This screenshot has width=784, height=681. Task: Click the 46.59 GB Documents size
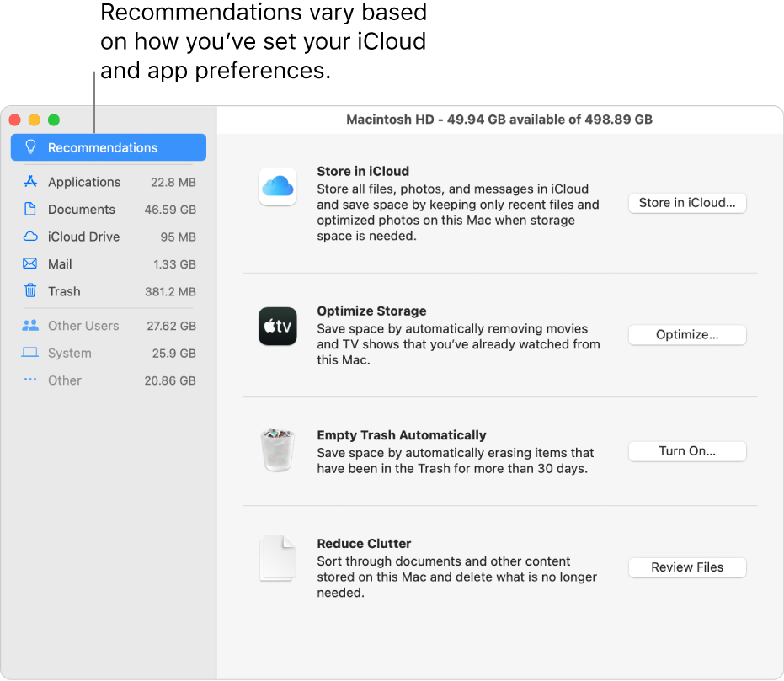click(170, 210)
